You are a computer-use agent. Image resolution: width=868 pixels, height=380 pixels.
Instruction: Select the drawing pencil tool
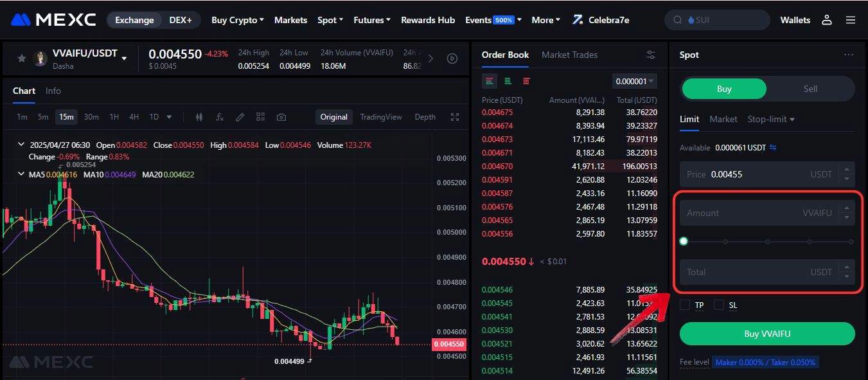pos(240,117)
